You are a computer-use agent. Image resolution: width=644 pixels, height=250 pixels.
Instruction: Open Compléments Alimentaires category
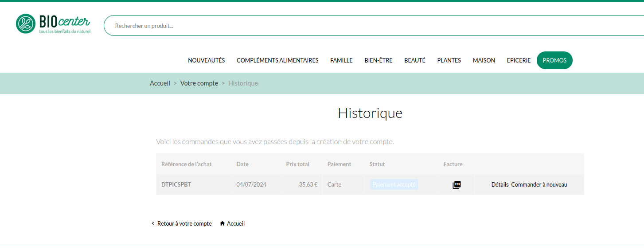tap(277, 60)
